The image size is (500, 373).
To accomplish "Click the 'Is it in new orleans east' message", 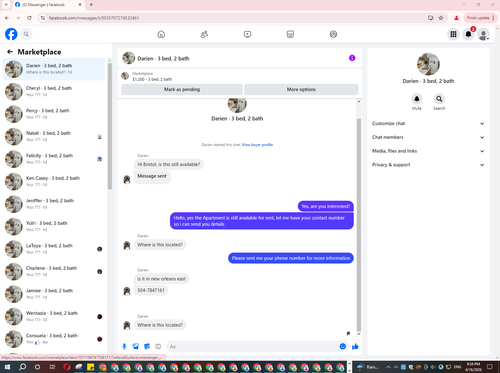I will pyautogui.click(x=162, y=279).
